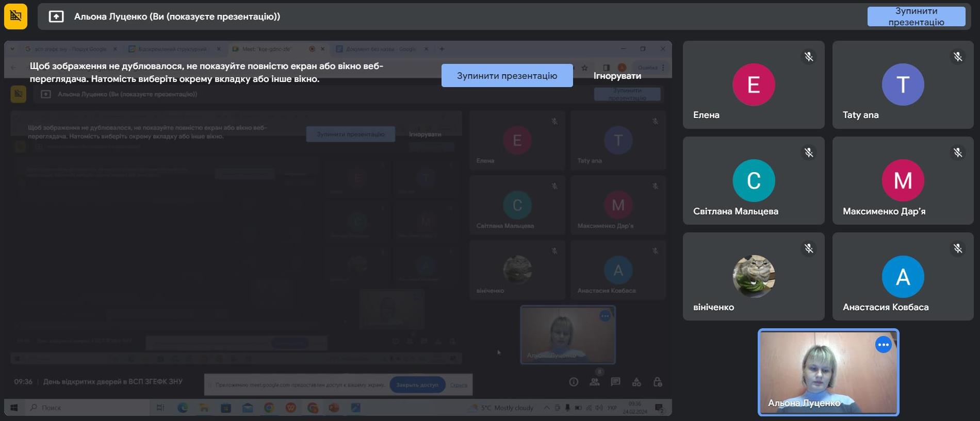Select Елена's pink E avatar
This screenshot has height=421, width=980.
tap(754, 85)
